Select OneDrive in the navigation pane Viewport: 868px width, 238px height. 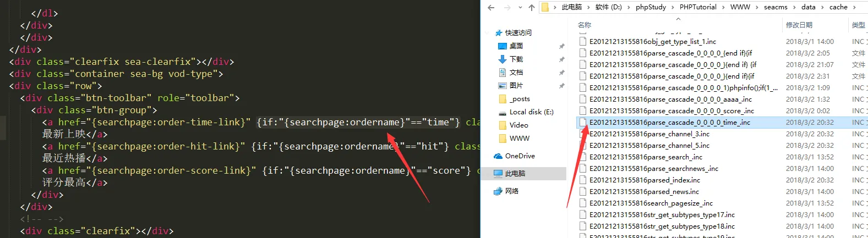[520, 156]
